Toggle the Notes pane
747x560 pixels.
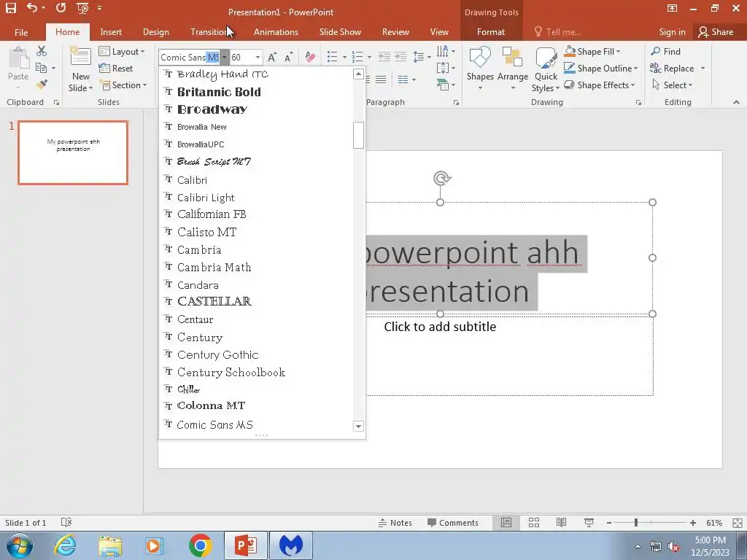tap(395, 522)
